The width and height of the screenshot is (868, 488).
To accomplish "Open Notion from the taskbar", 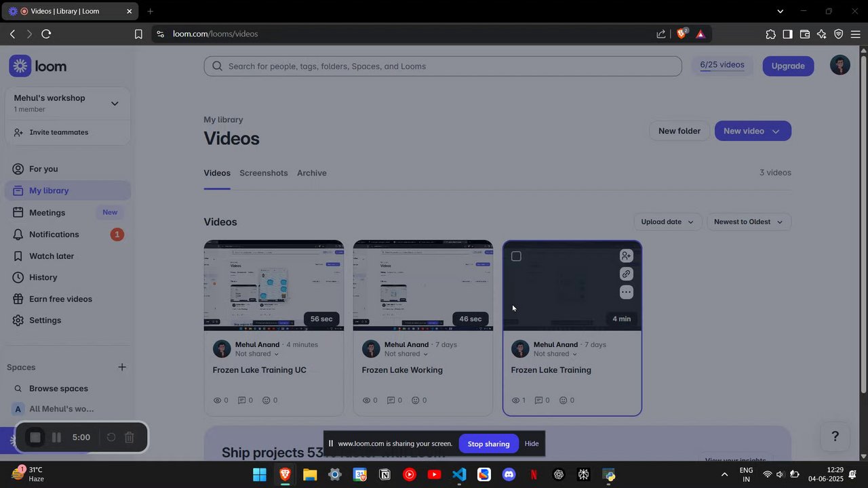I will click(384, 474).
